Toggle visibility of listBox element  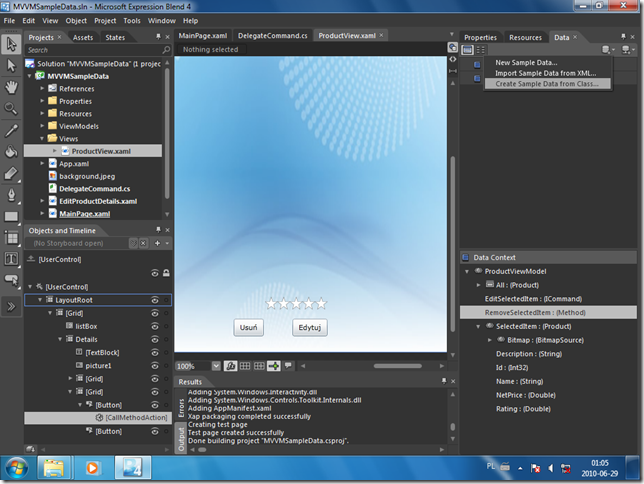(155, 327)
